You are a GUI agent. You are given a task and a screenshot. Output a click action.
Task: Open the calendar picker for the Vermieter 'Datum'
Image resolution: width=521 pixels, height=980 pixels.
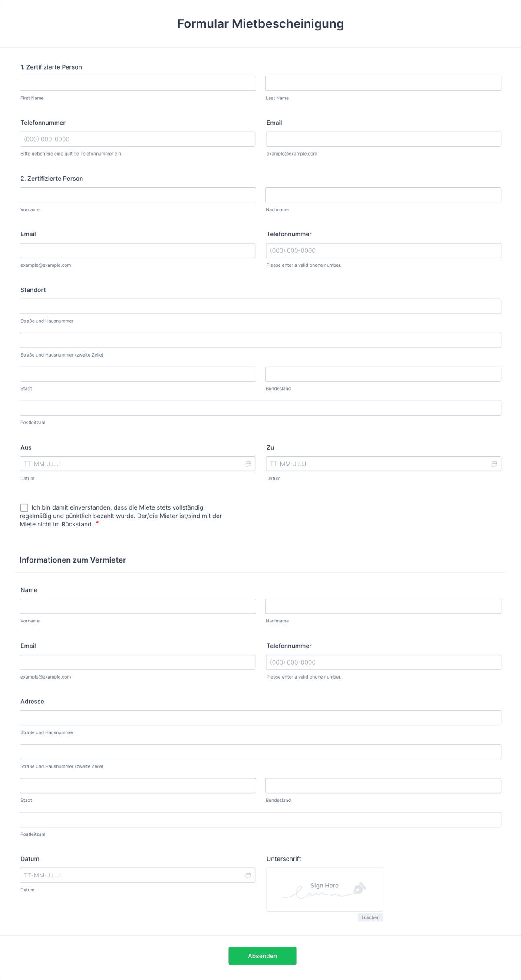(x=248, y=875)
